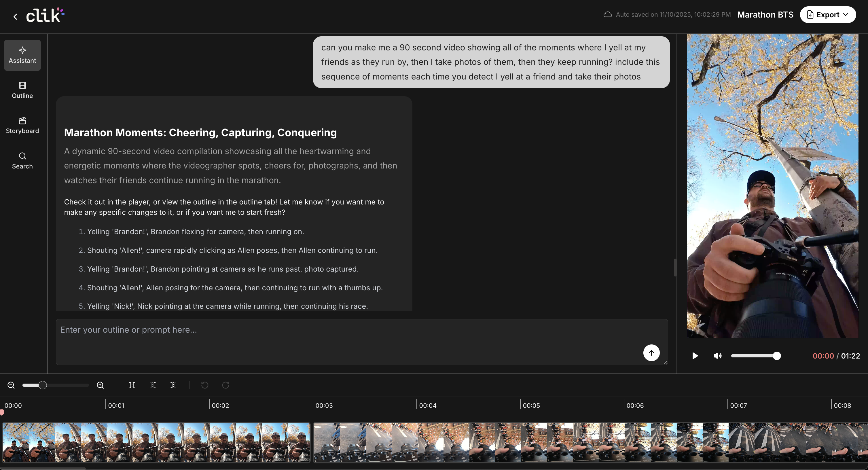The width and height of the screenshot is (868, 470).
Task: Undo the last timeline edit
Action: [204, 385]
